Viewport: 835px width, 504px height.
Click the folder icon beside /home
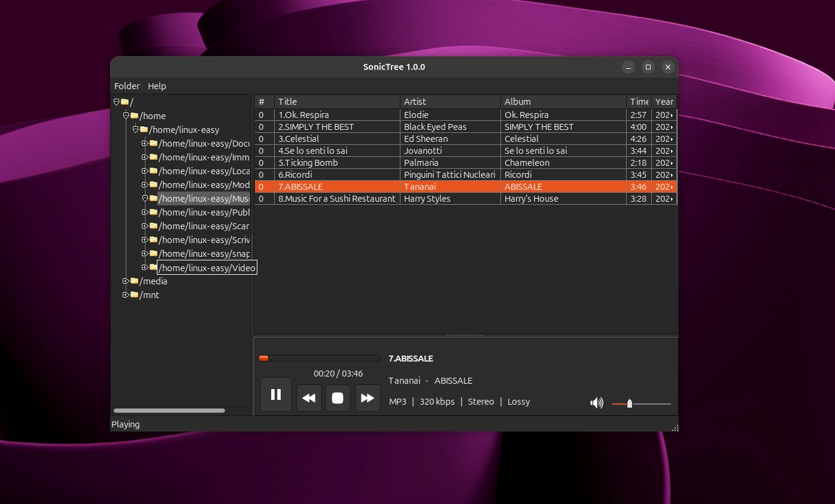point(134,116)
